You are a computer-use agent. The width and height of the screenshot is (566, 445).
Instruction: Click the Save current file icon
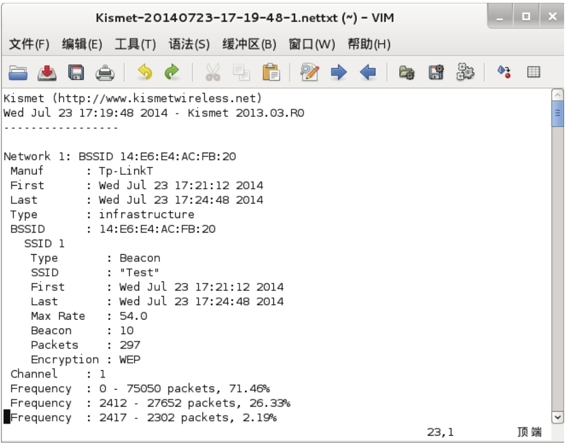(47, 73)
